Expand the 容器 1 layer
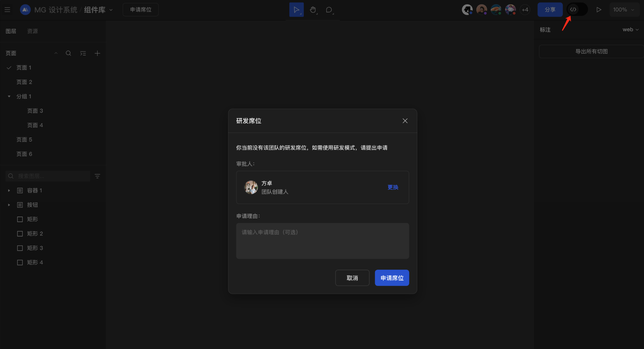This screenshot has width=644, height=349. tap(9, 190)
